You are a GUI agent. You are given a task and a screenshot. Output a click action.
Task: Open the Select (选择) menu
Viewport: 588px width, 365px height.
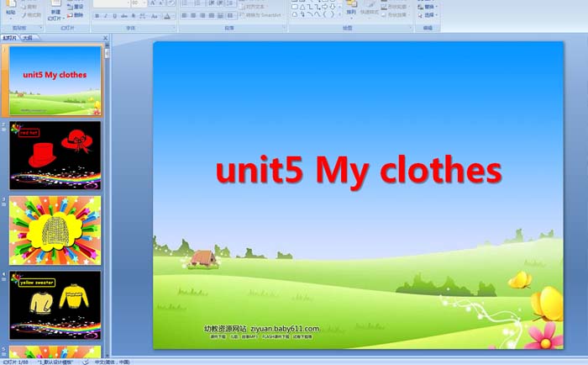(x=427, y=15)
